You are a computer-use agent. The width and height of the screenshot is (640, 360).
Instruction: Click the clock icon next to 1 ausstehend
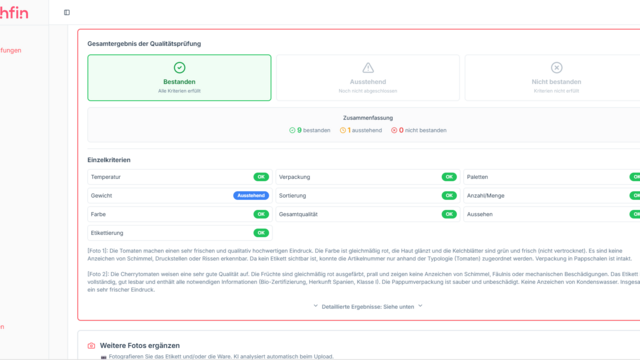[x=343, y=130]
